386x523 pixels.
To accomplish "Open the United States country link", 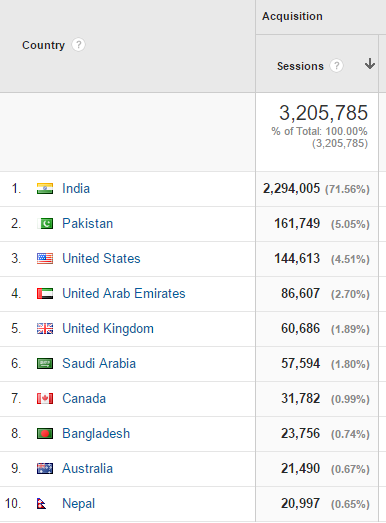I will [x=101, y=258].
